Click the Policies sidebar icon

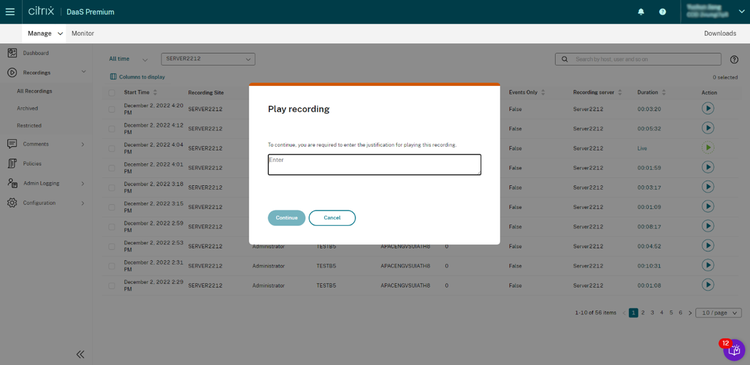[12, 164]
